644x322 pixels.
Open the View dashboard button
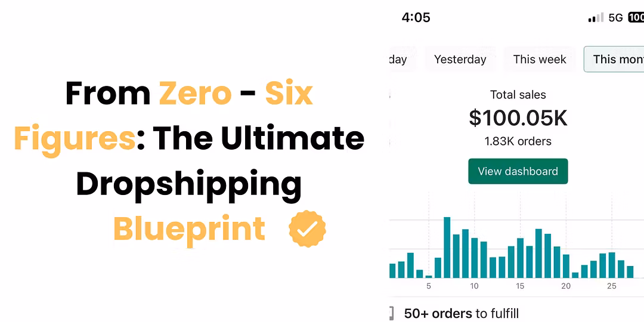point(518,171)
